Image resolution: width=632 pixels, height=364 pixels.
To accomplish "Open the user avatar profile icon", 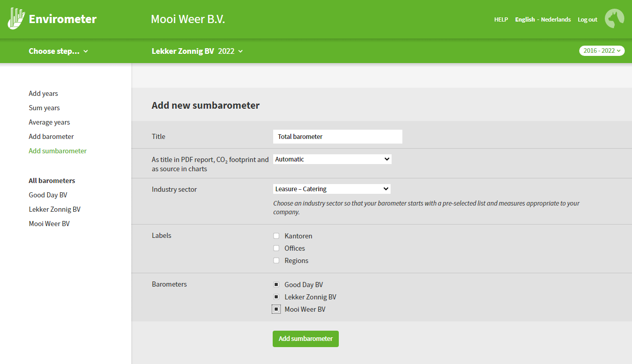I will point(615,19).
